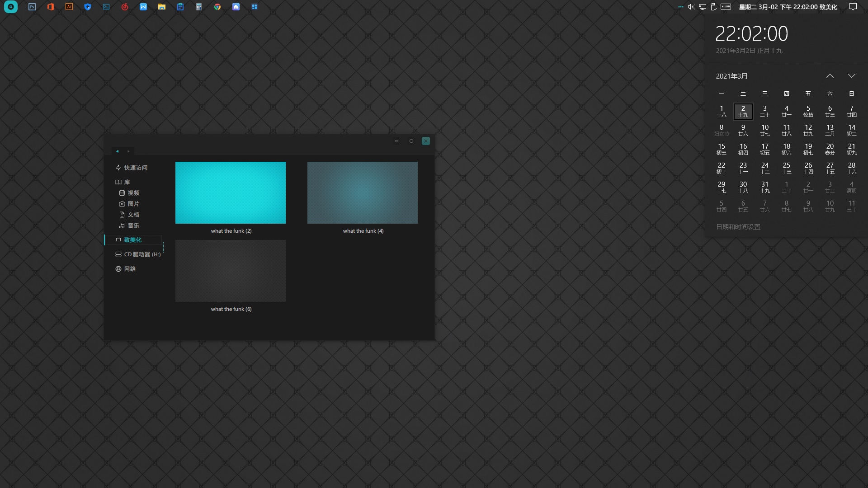Open the Microsoft Office taskbar icon
The height and width of the screenshot is (488, 868).
(x=51, y=7)
